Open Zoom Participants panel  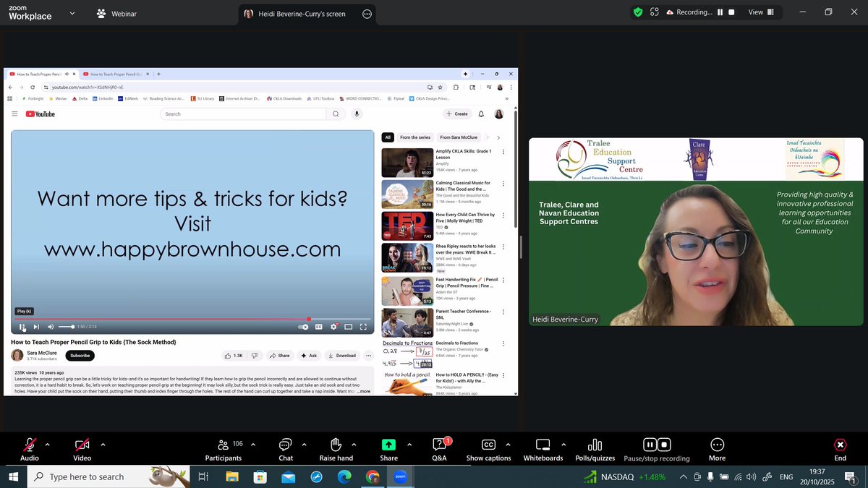click(x=224, y=449)
